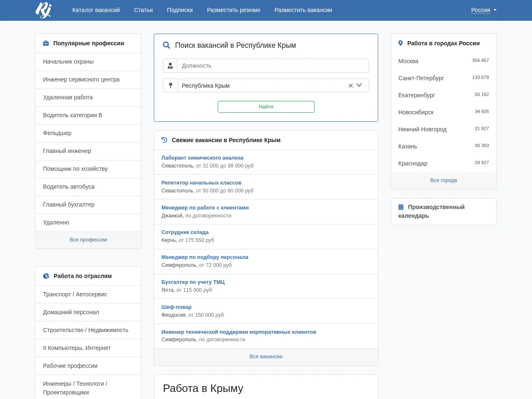Click the briefcase icon beside Популярные профессии
532x399 pixels.
pos(46,43)
